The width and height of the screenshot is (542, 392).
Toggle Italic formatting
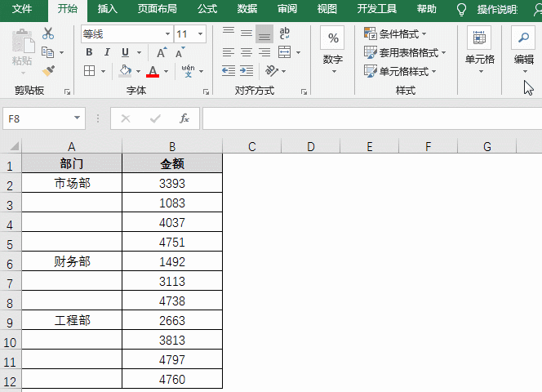pos(107,52)
